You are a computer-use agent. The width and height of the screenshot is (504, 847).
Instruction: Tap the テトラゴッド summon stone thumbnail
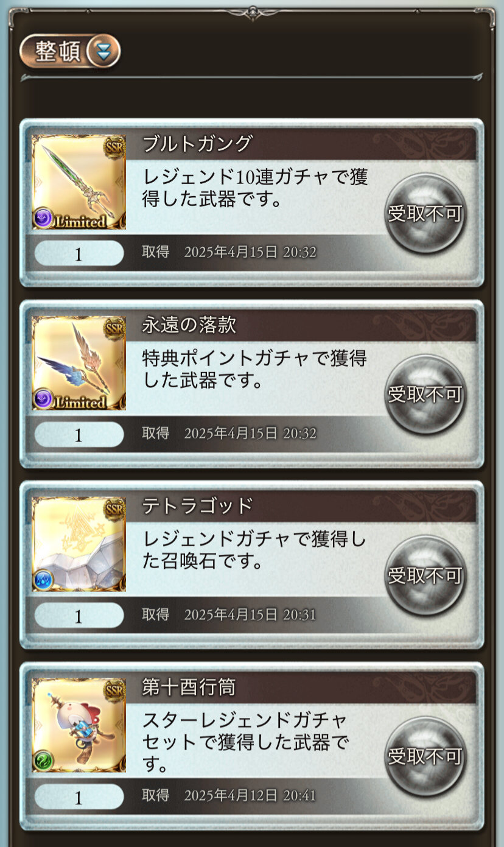click(79, 544)
